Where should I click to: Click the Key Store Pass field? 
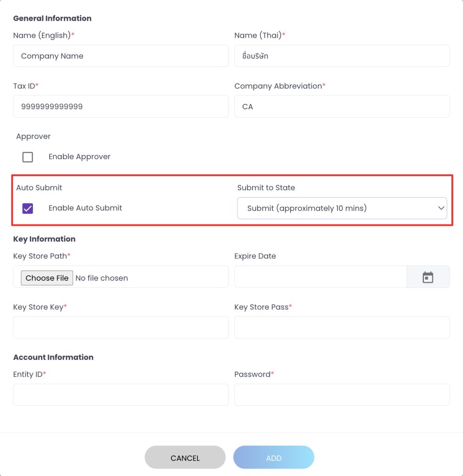[342, 327]
